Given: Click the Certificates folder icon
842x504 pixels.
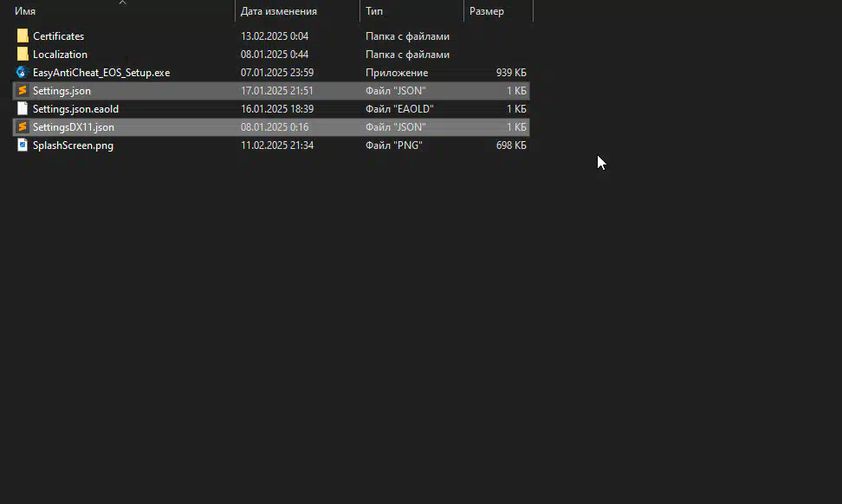Looking at the screenshot, I should (x=22, y=36).
